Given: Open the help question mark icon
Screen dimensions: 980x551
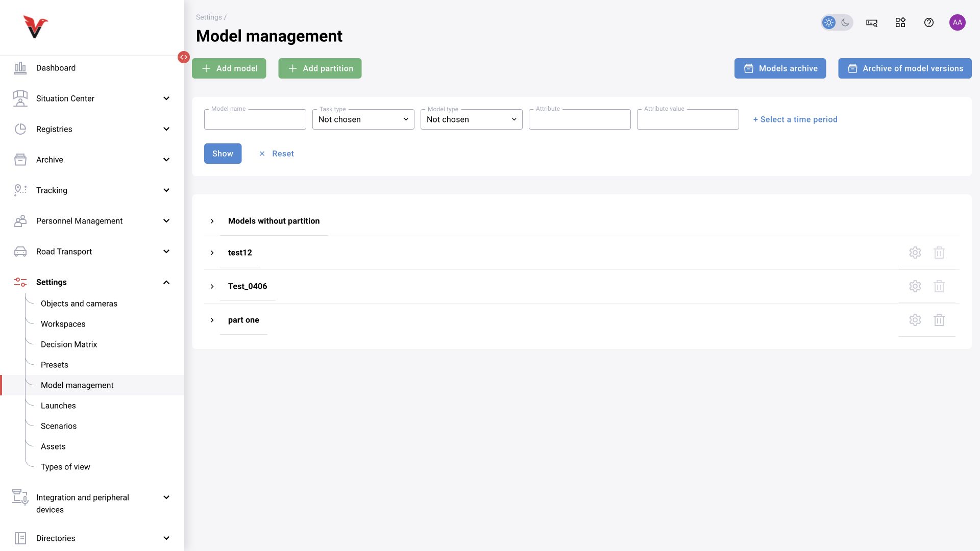Looking at the screenshot, I should tap(929, 22).
